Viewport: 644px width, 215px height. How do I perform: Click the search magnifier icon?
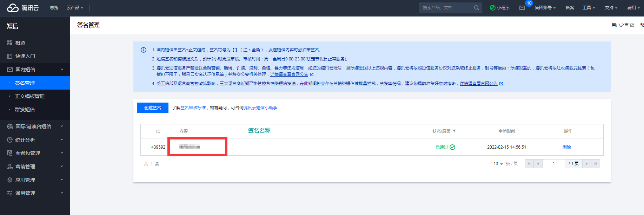476,8
